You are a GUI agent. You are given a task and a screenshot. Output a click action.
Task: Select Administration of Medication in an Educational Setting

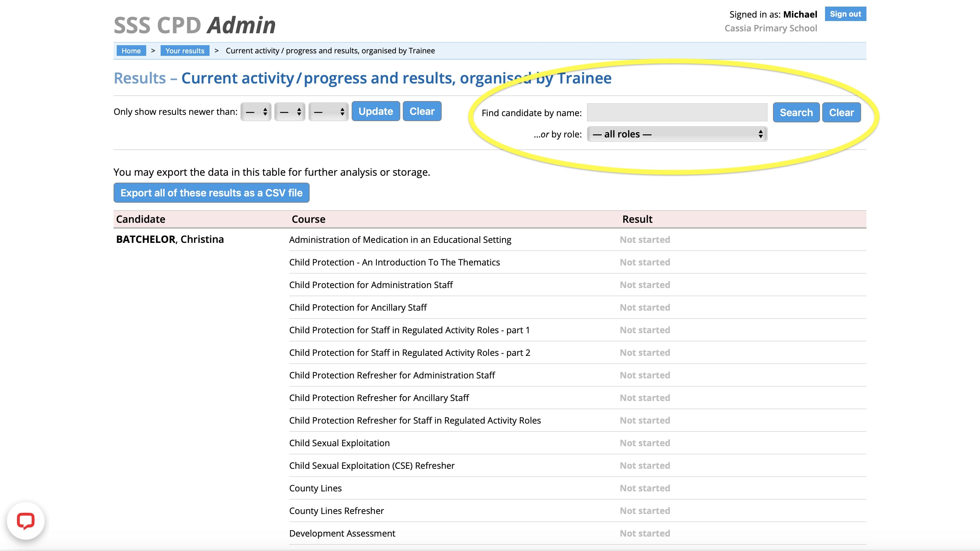400,240
